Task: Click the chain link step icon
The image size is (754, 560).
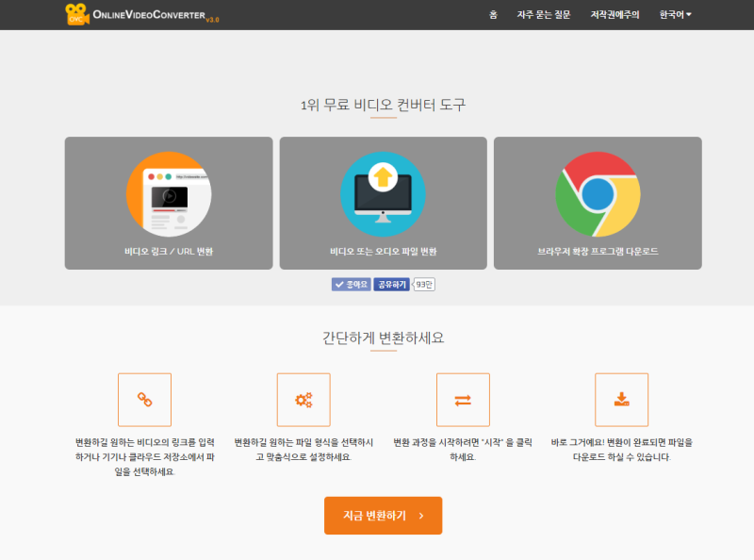Action: [x=145, y=400]
